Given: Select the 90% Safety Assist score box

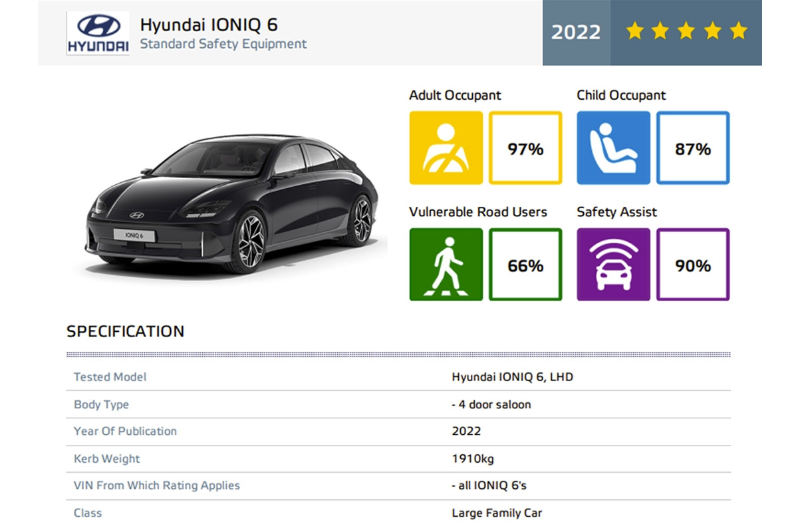Looking at the screenshot, I should point(693,265).
